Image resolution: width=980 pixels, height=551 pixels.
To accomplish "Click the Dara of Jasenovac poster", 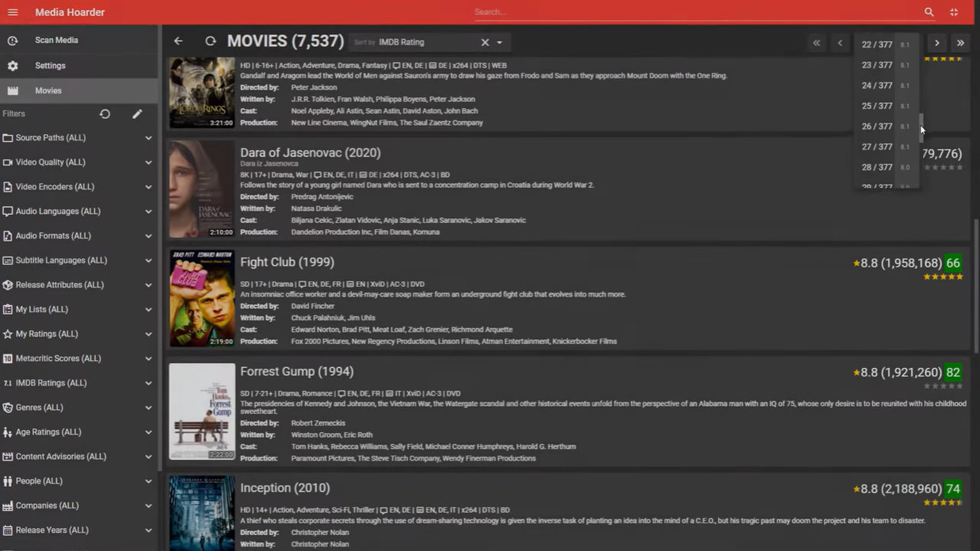I will (202, 189).
